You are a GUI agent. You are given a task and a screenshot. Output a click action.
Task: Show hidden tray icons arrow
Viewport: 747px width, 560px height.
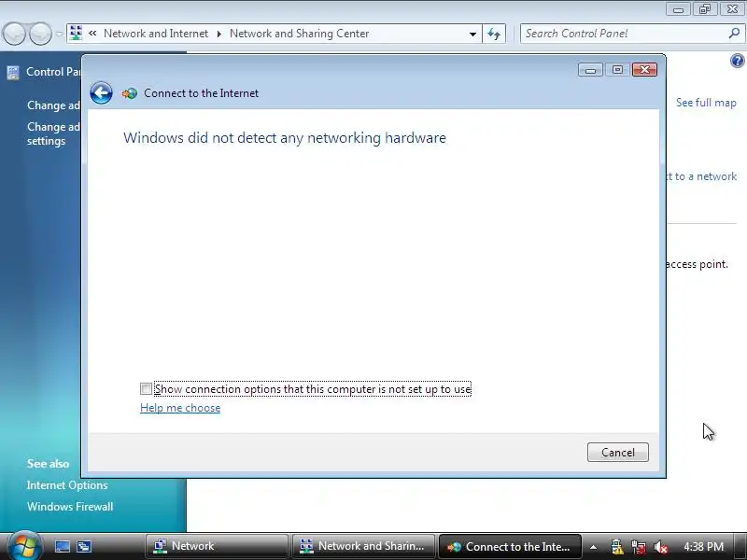tap(593, 547)
